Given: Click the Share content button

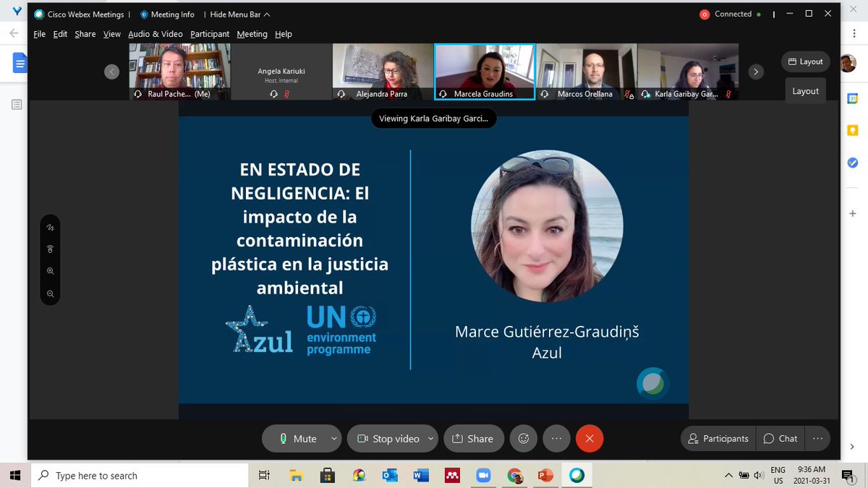Looking at the screenshot, I should 473,438.
